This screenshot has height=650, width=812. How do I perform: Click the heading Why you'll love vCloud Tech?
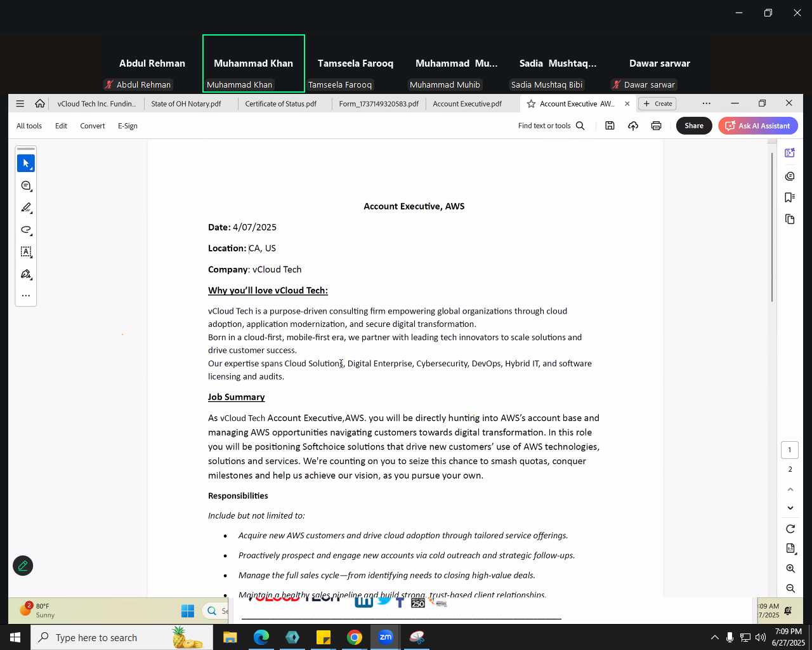click(x=268, y=291)
